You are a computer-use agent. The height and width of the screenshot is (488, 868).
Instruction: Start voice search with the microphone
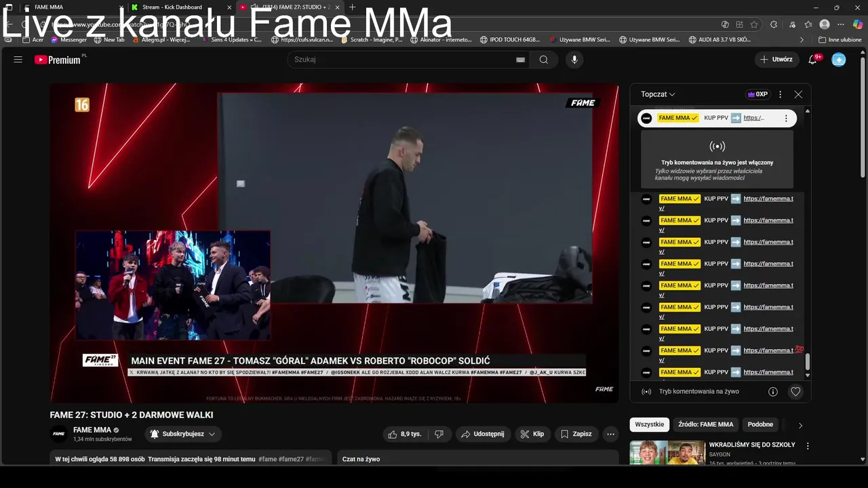pyautogui.click(x=574, y=60)
